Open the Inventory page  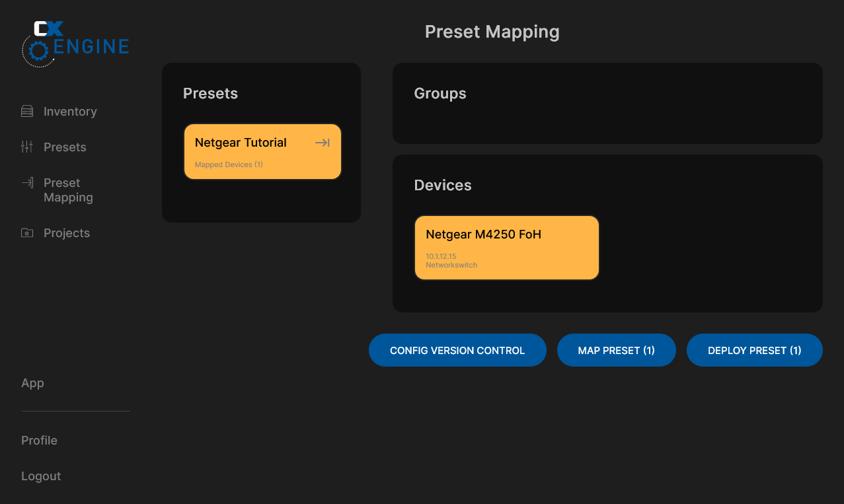(x=70, y=112)
